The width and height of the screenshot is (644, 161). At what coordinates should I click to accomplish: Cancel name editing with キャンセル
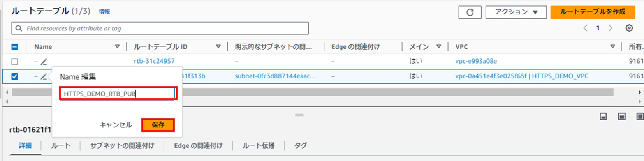tap(116, 125)
